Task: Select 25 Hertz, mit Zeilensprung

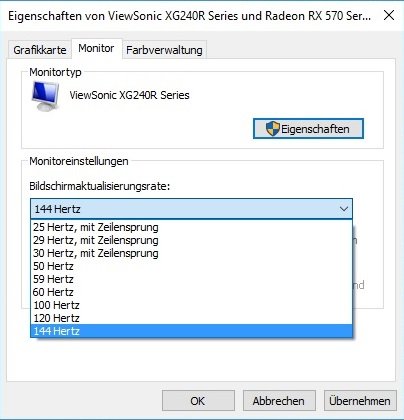Action: pyautogui.click(x=191, y=227)
